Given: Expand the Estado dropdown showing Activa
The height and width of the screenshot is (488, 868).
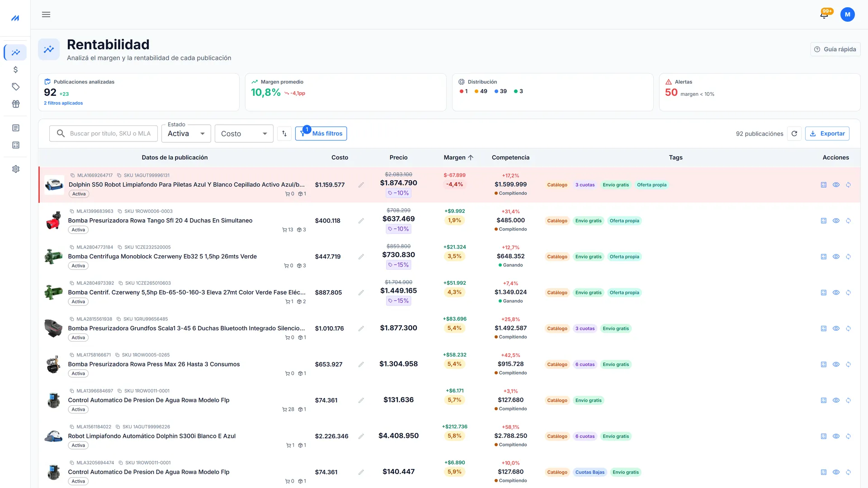Looking at the screenshot, I should [186, 134].
